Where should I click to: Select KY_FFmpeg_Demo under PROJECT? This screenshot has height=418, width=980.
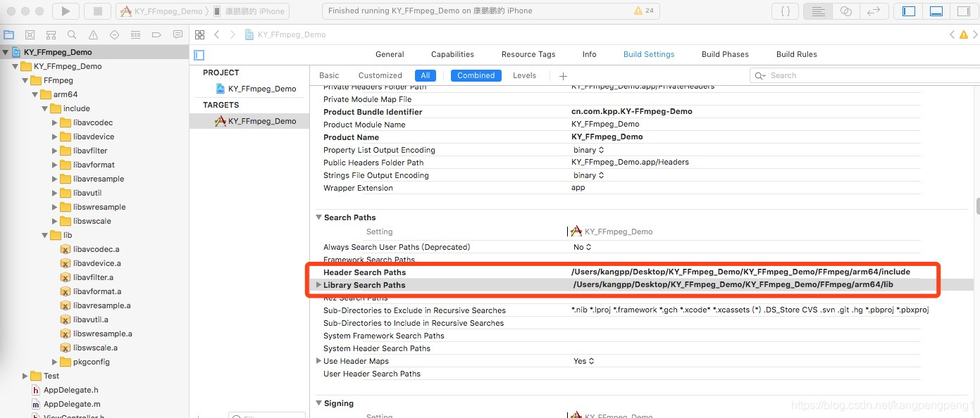pyautogui.click(x=256, y=89)
